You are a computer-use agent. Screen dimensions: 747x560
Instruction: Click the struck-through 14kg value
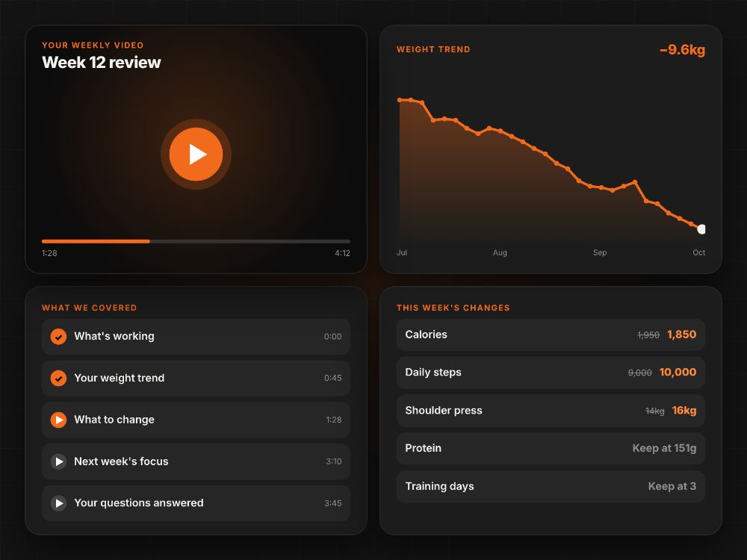tap(655, 411)
